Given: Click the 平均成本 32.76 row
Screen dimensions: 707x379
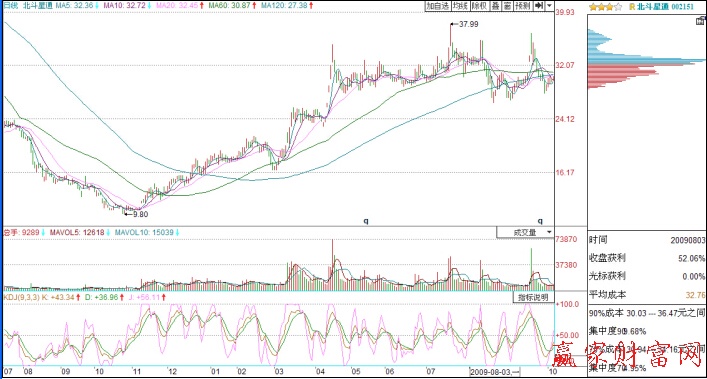Looking at the screenshot, I should tap(647, 295).
